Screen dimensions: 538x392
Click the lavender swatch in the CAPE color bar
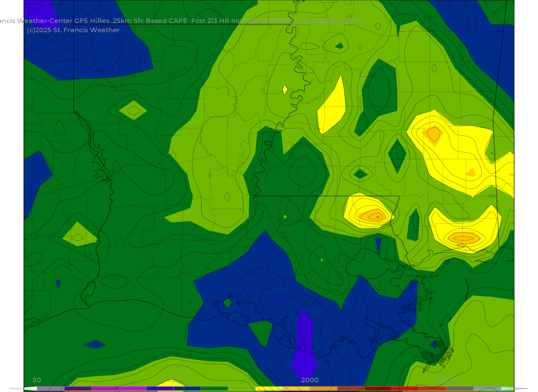pyautogui.click(x=51, y=389)
